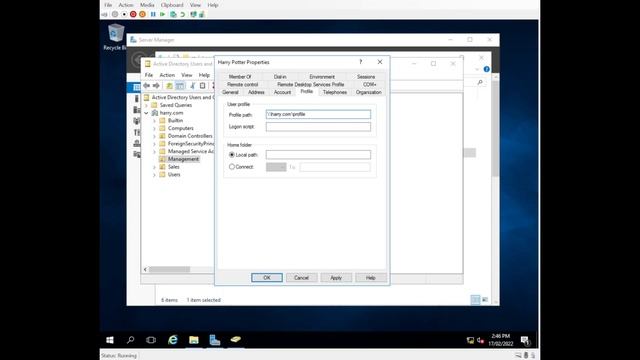Open the Windows Start menu

coord(110,340)
